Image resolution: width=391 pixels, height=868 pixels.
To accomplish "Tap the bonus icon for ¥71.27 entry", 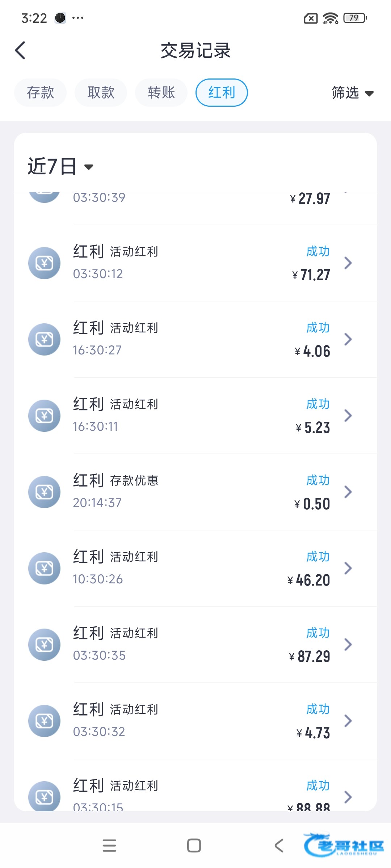I will [x=44, y=263].
